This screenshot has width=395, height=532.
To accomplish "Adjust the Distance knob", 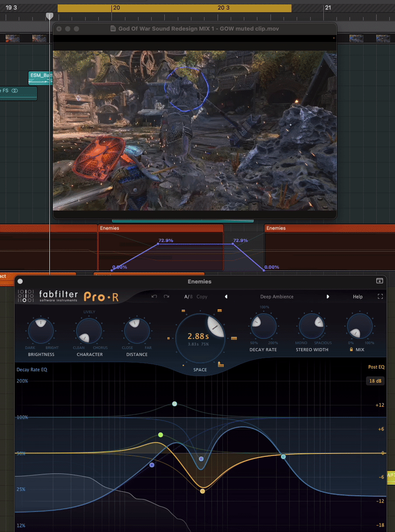I will (137, 331).
